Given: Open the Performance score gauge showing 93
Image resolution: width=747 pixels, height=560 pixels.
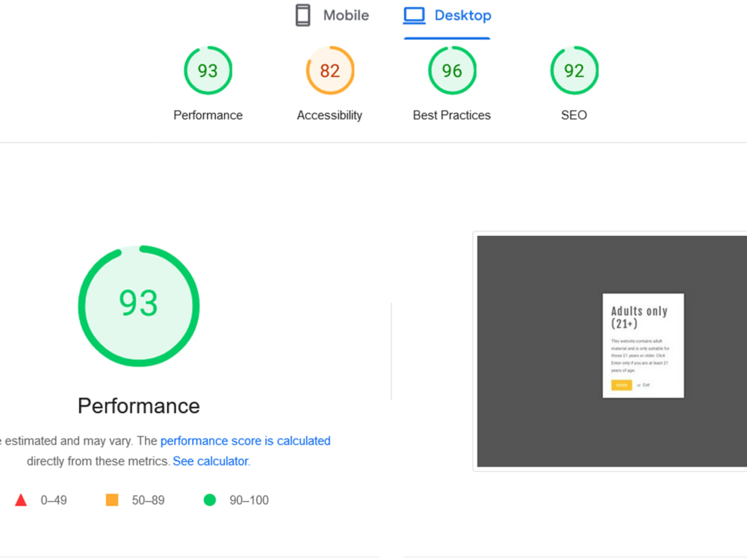Looking at the screenshot, I should coord(208,70).
